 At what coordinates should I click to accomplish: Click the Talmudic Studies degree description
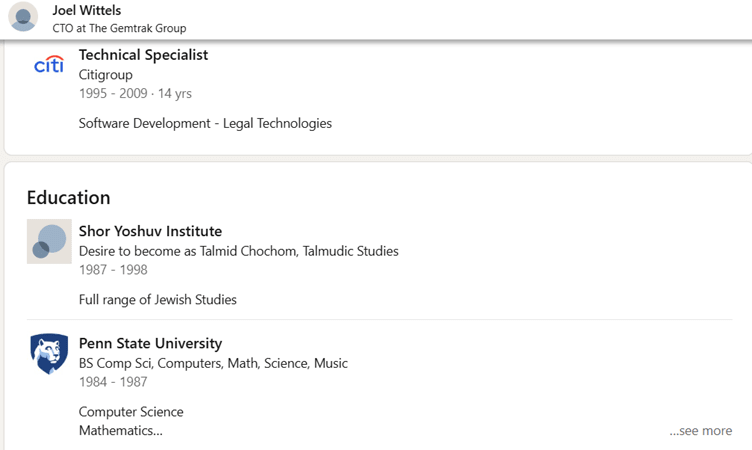click(238, 251)
